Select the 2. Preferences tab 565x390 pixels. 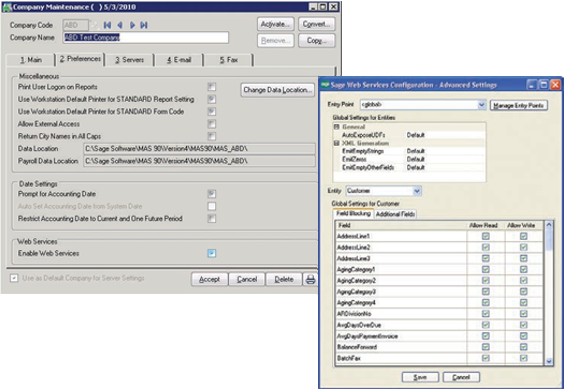tap(80, 59)
